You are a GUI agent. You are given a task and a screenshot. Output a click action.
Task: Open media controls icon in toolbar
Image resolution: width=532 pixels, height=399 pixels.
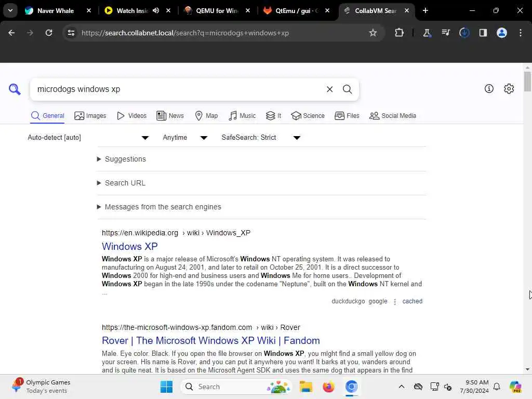pyautogui.click(x=445, y=33)
